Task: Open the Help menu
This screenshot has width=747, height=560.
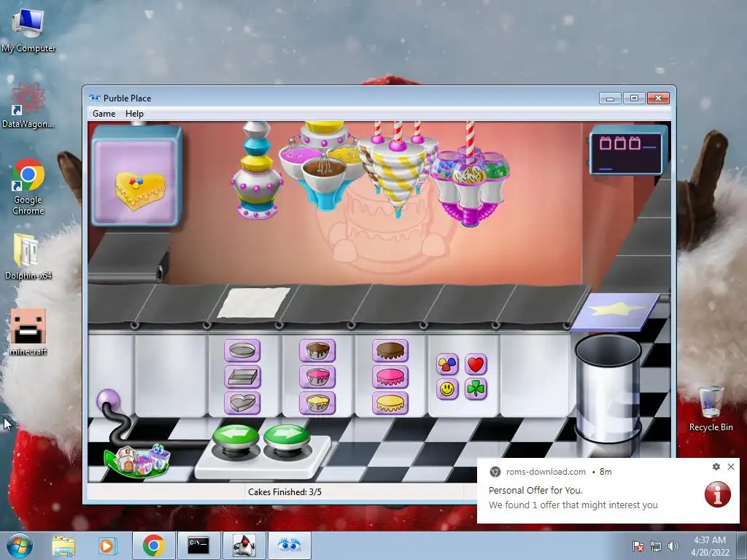Action: coord(134,114)
